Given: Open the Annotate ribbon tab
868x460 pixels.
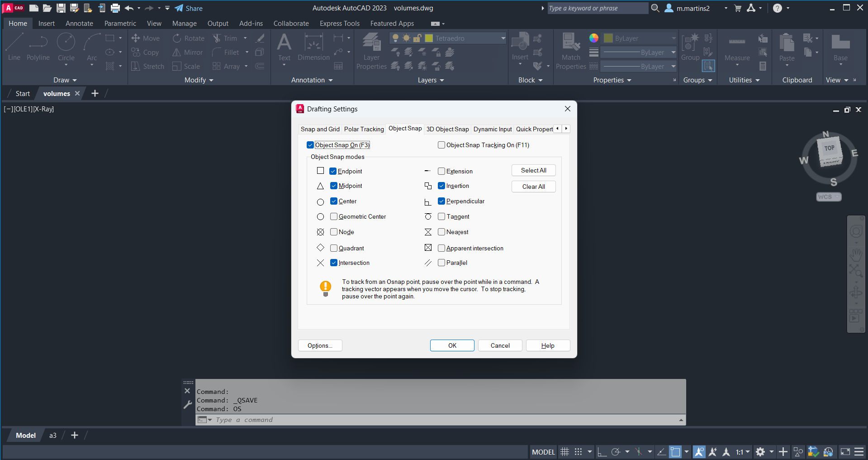Looking at the screenshot, I should point(79,24).
